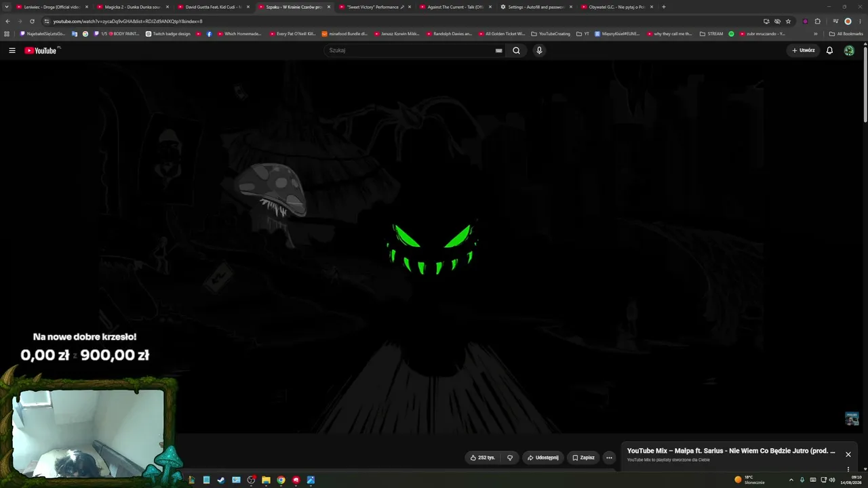Close the YouTube Mix playlist panel
Viewport: 868px width, 488px height.
click(848, 454)
